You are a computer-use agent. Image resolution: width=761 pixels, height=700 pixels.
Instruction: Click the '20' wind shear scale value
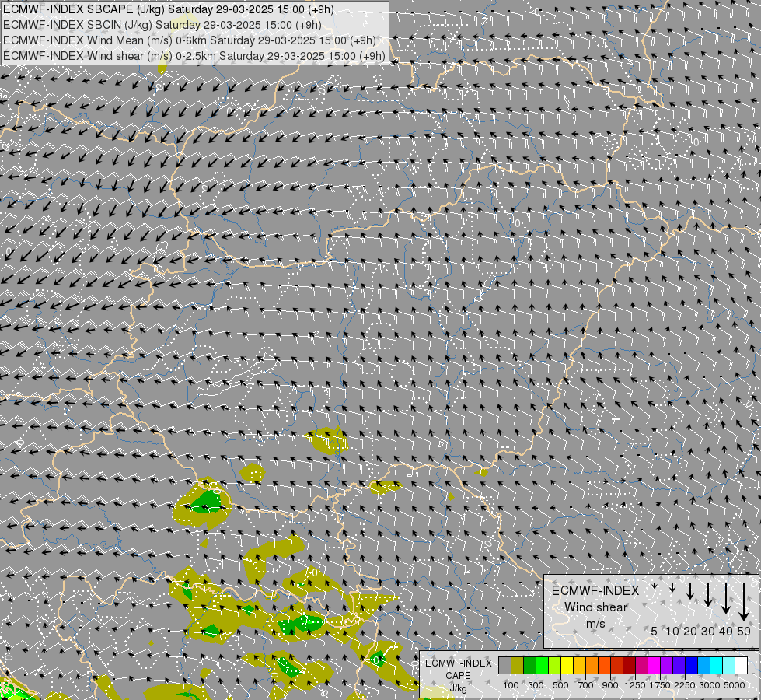pyautogui.click(x=690, y=631)
